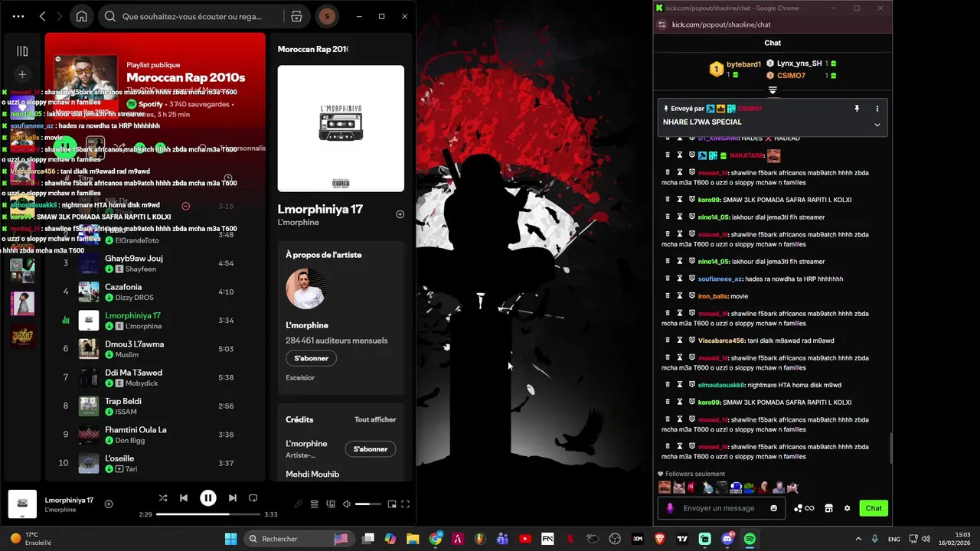980x551 pixels.
Task: Open emoji picker in Kick chat input
Action: pyautogui.click(x=774, y=508)
